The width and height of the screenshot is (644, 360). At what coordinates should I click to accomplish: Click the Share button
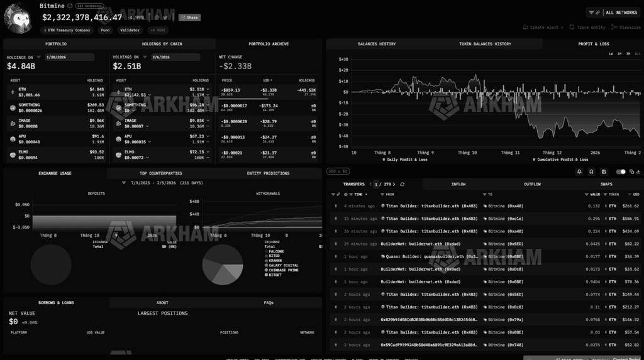click(x=190, y=18)
